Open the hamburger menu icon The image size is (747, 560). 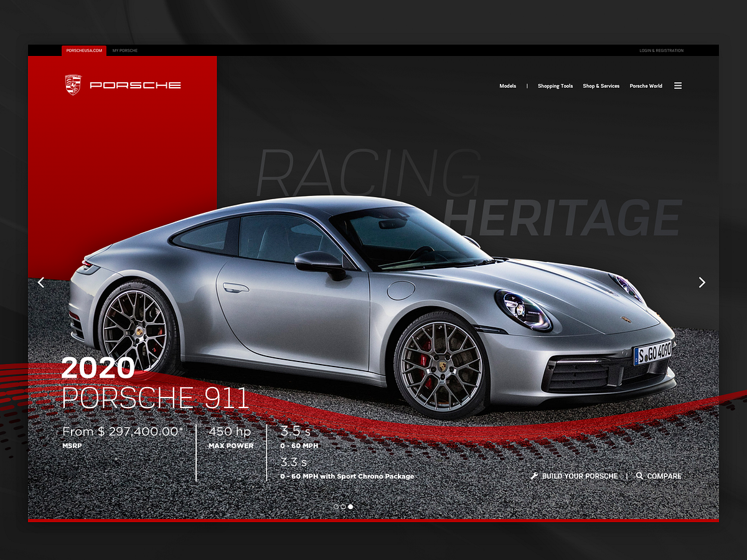(678, 86)
